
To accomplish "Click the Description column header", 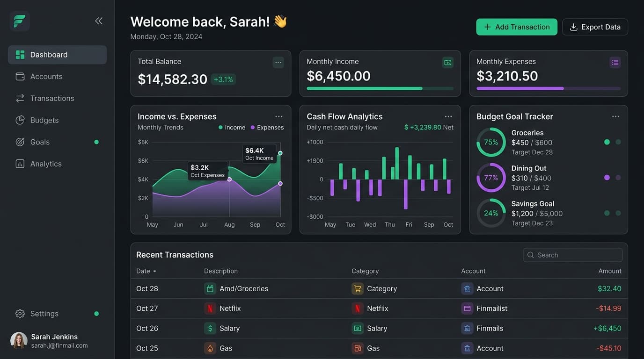I will coord(221,271).
